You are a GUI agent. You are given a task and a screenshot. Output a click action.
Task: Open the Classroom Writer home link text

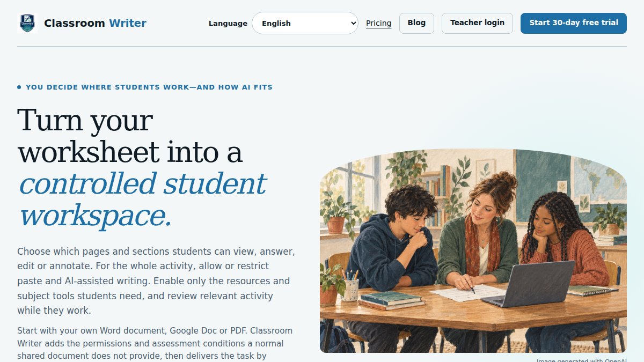point(95,23)
